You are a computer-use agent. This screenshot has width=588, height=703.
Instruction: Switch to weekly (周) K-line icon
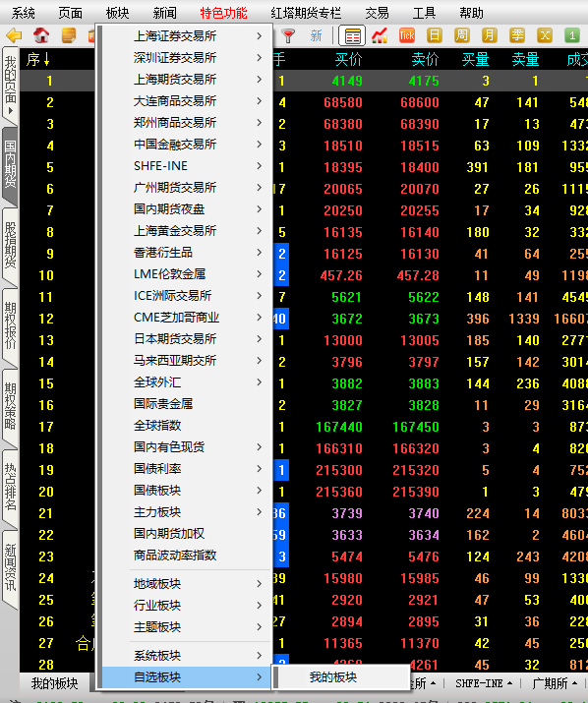pyautogui.click(x=461, y=35)
